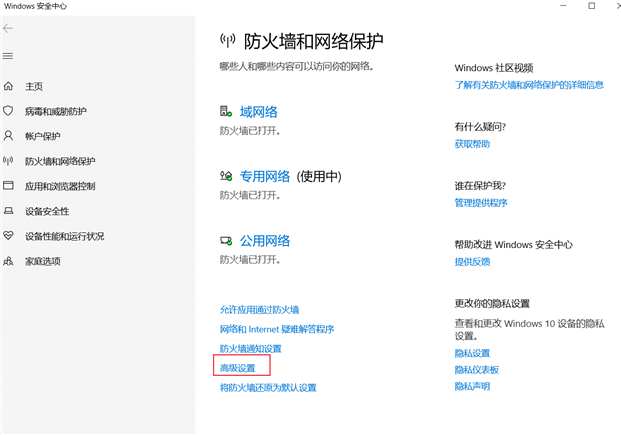Viewport: 621px width, 435px height.
Task: Click the 获取帮助 link
Action: [472, 144]
